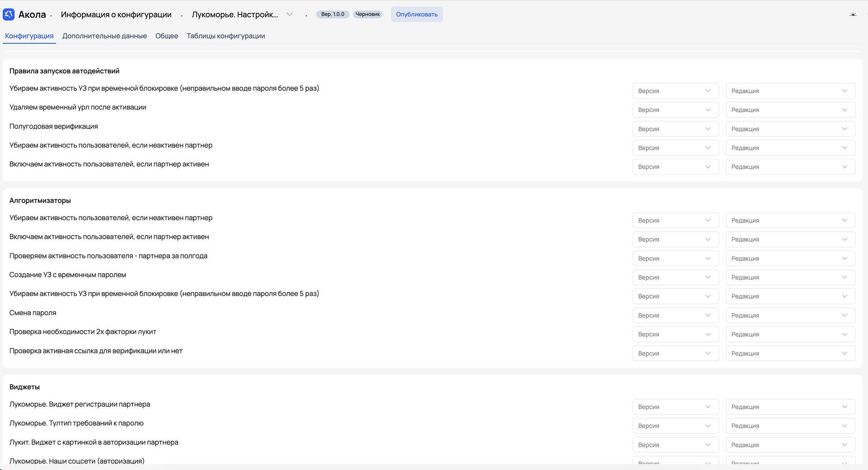Click the Виджеты section heading

coord(24,387)
